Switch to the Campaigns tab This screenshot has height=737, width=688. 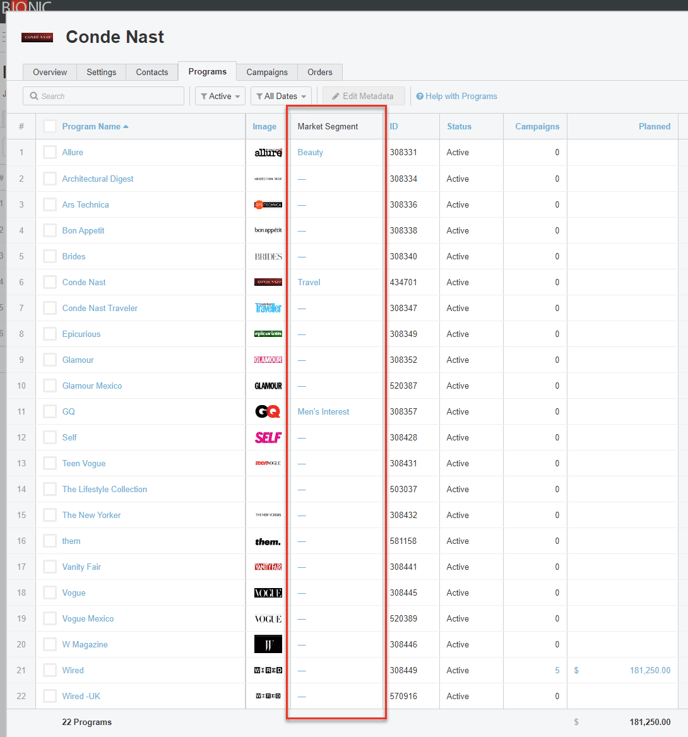(267, 72)
